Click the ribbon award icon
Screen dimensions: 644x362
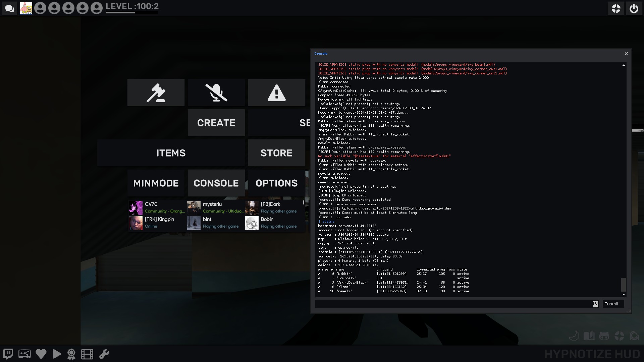pyautogui.click(x=71, y=354)
